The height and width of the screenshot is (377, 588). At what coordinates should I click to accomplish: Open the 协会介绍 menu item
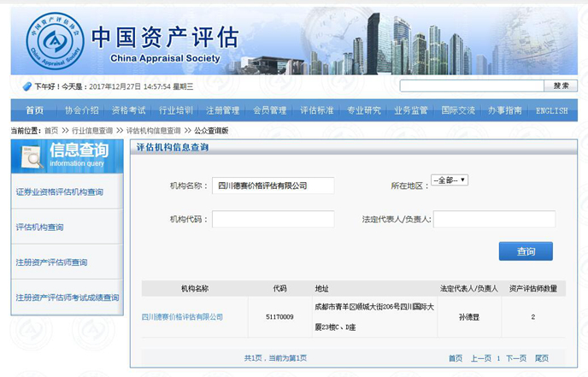click(x=82, y=110)
